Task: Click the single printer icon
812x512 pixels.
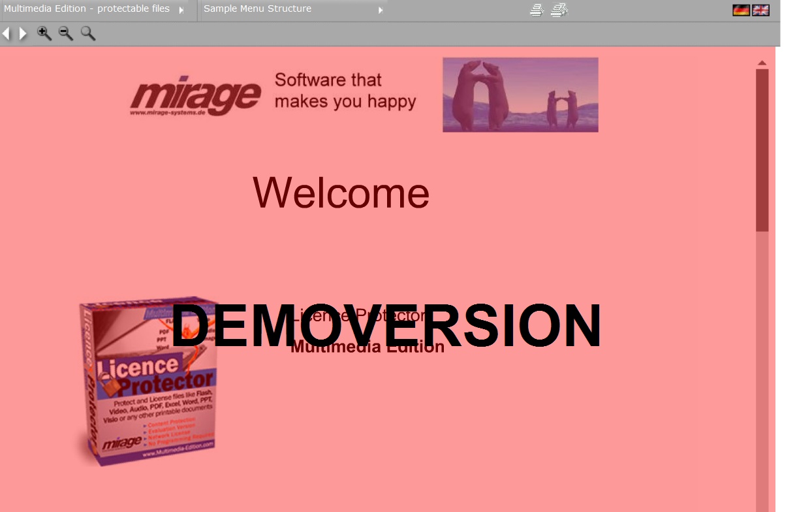Action: click(x=537, y=10)
